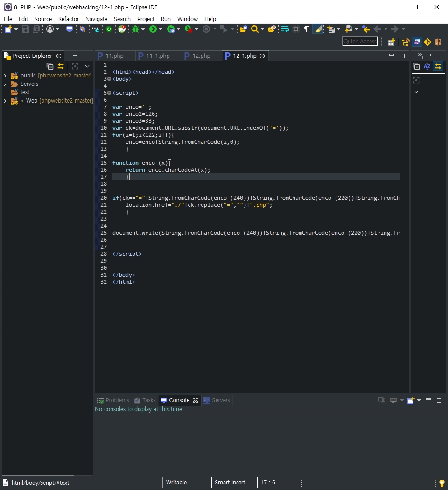Click the Save All toolbar icon
This screenshot has height=490, width=448.
click(37, 29)
